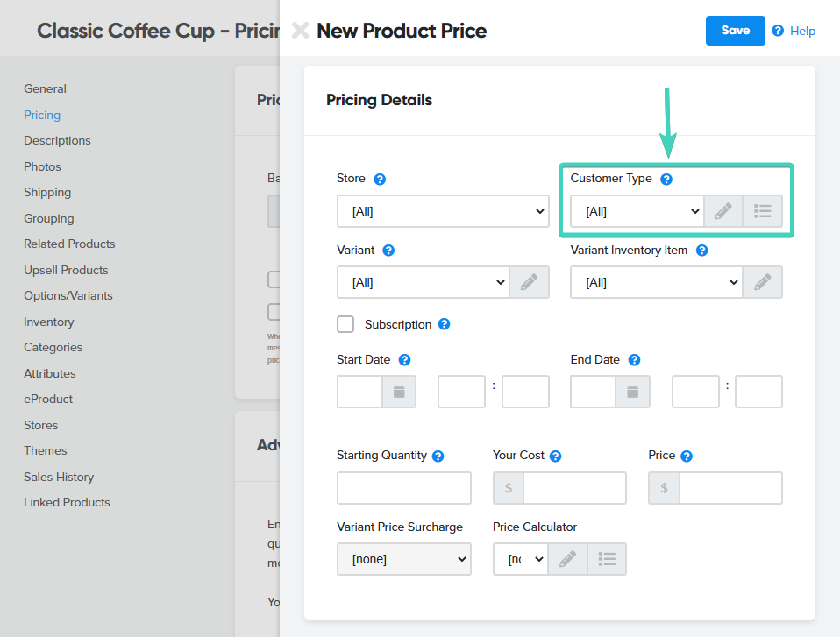This screenshot has height=637, width=840.
Task: Open Start Date help tooltip icon
Action: tap(405, 360)
